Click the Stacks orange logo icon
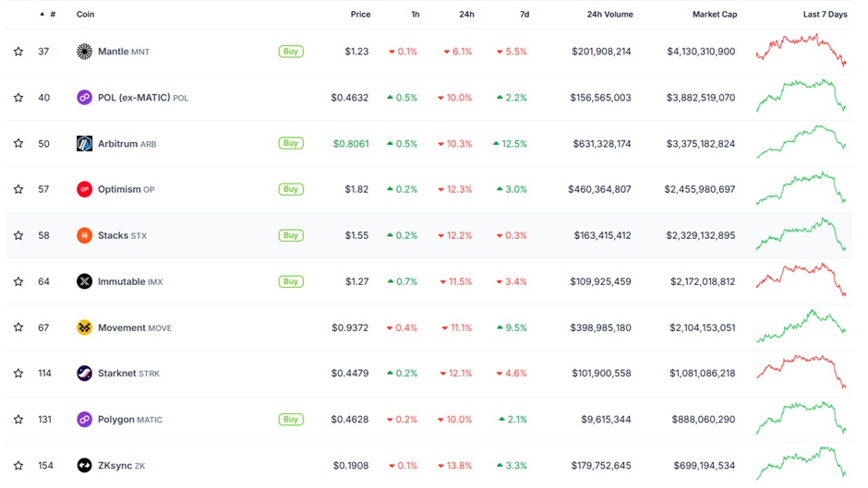This screenshot has height=488, width=868. (84, 235)
